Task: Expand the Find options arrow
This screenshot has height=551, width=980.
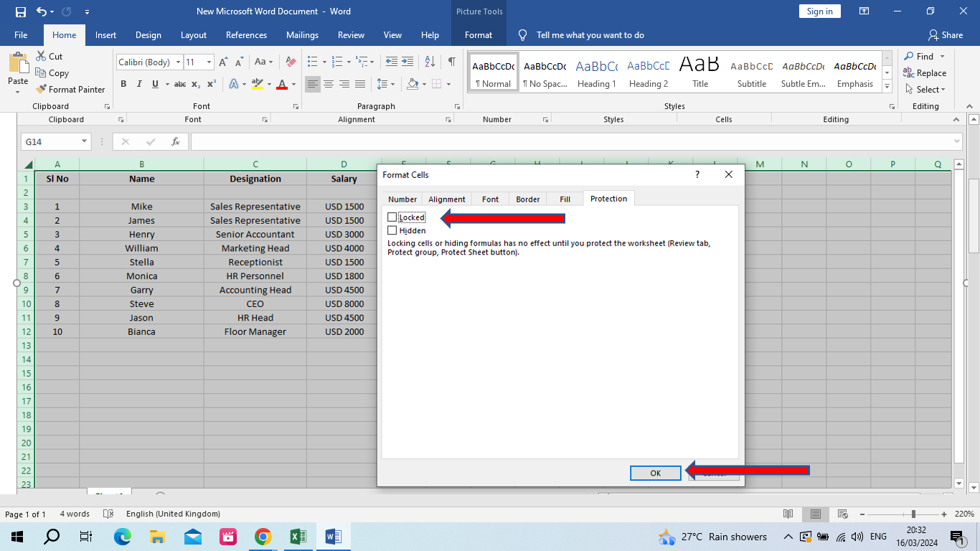Action: click(x=942, y=57)
